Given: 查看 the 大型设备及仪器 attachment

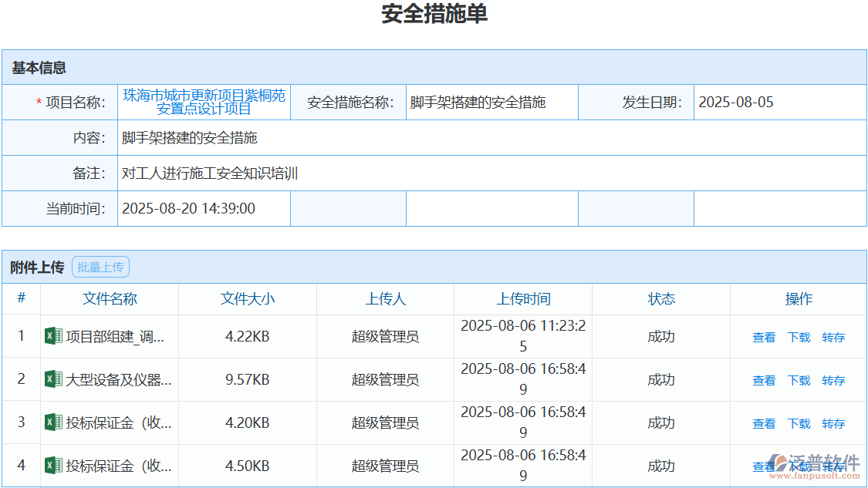Looking at the screenshot, I should (762, 379).
